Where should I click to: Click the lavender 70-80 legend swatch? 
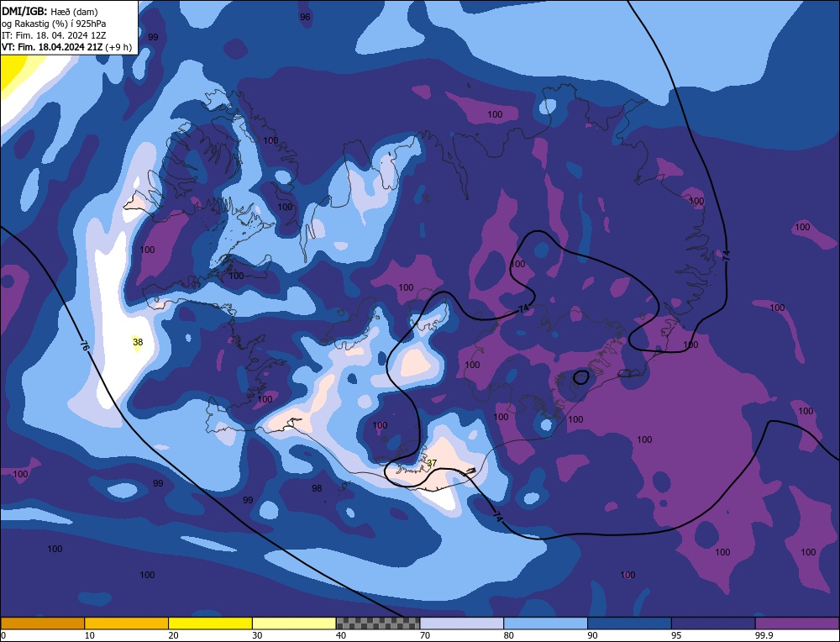click(x=462, y=624)
